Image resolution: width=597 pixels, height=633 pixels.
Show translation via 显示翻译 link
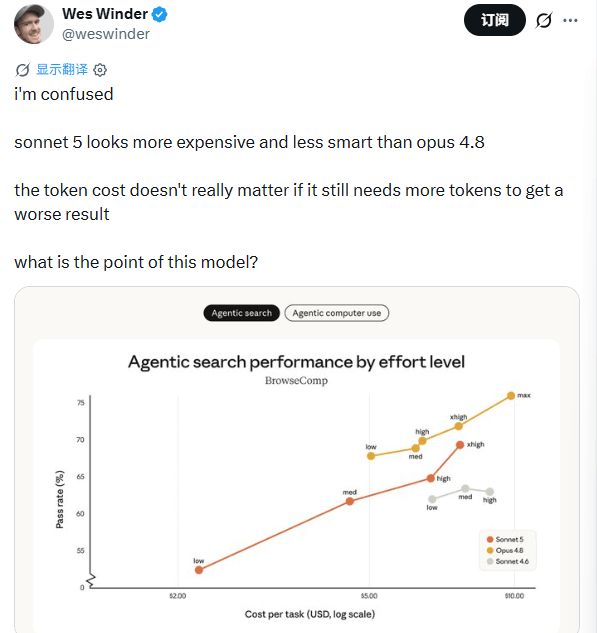point(62,69)
